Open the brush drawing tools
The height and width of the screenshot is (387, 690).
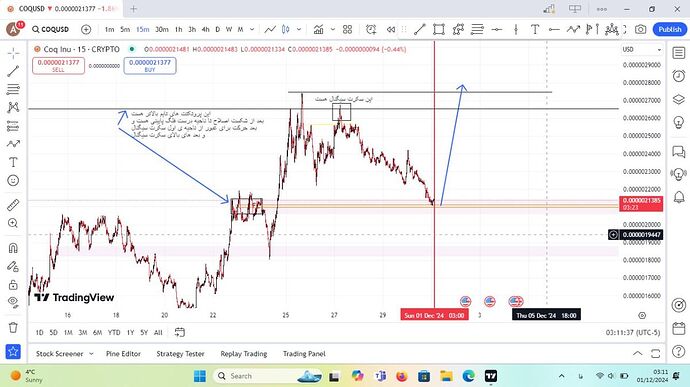click(x=13, y=144)
